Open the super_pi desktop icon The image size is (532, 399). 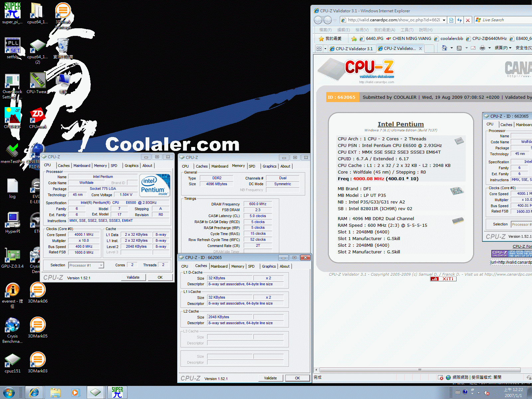[x=12, y=13]
